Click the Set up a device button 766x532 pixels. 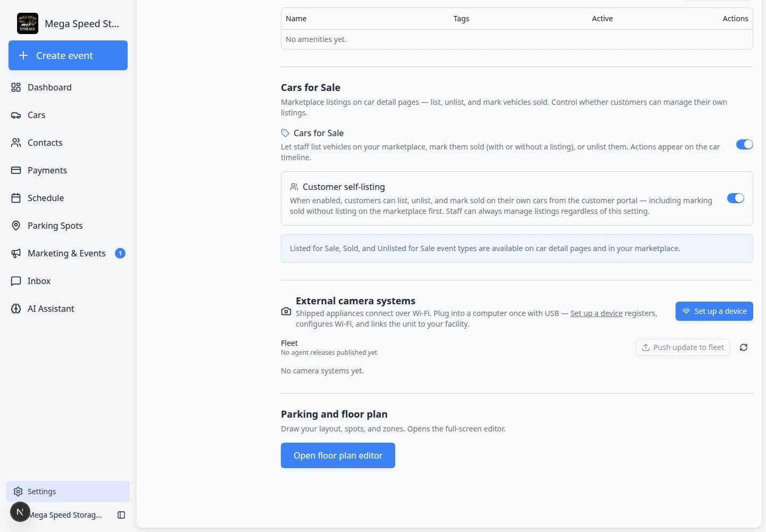[714, 311]
